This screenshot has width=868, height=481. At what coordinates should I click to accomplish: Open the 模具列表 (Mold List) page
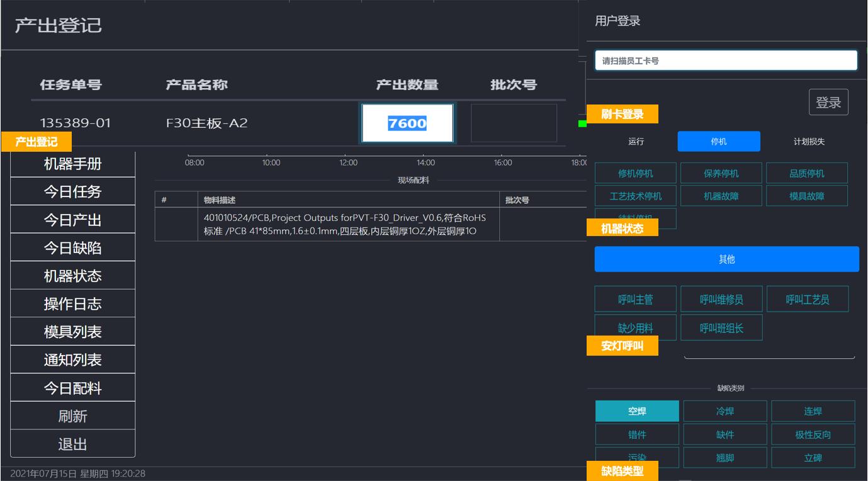pos(72,331)
